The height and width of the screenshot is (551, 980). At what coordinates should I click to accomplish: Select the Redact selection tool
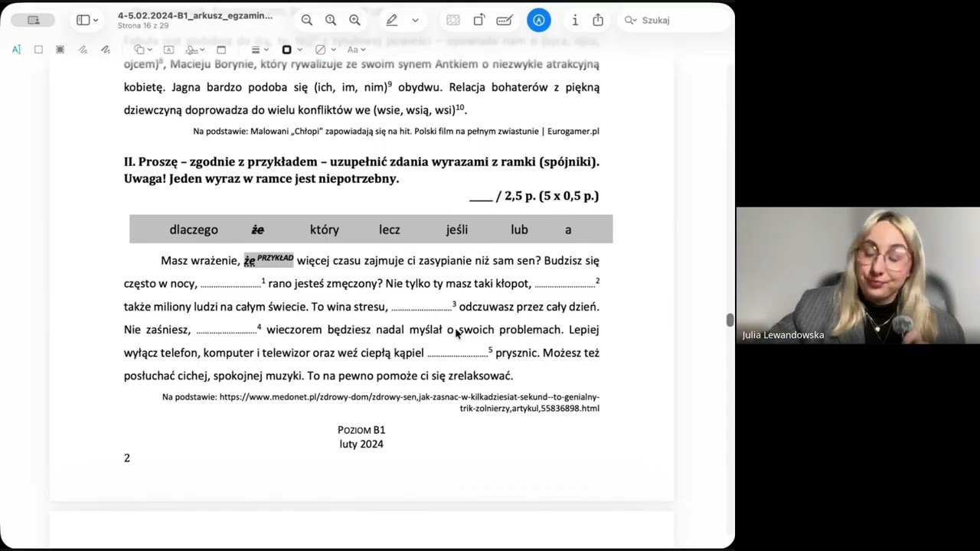click(60, 50)
